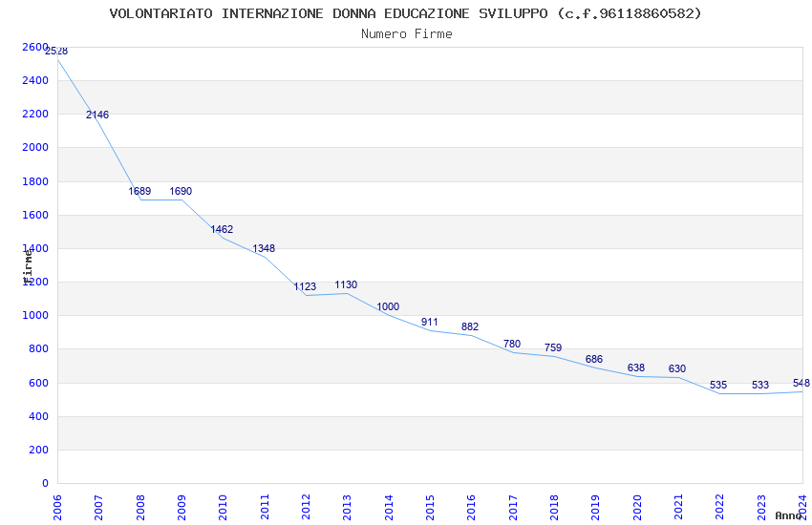Select data label 759
The image size is (812, 525).
[x=553, y=347]
